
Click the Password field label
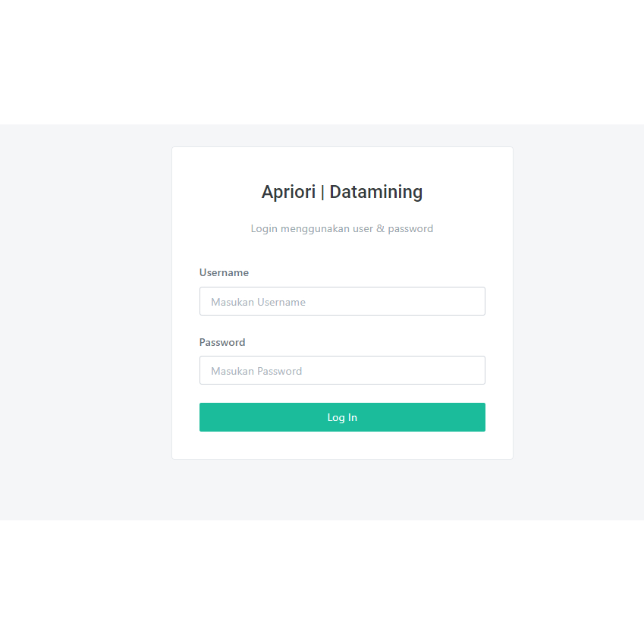click(x=222, y=342)
